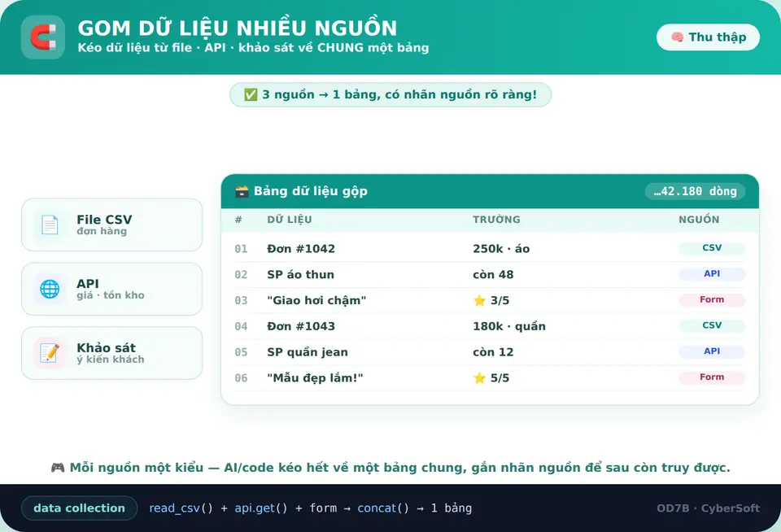Click the document icon on File CSV card
The height and width of the screenshot is (532, 781).
click(50, 225)
